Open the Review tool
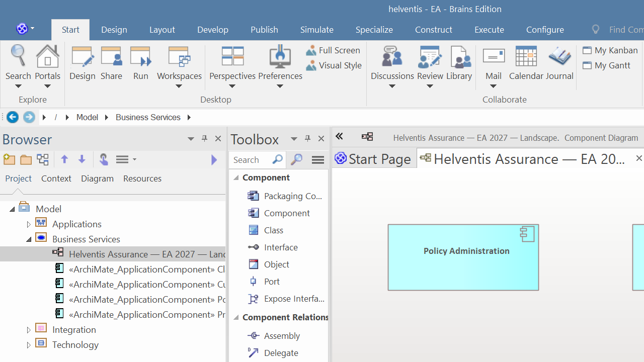 point(430,65)
